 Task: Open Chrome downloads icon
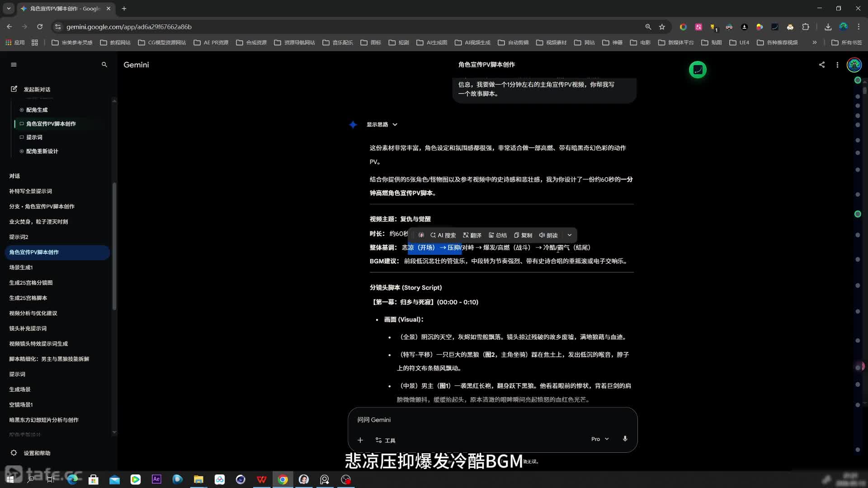tap(828, 27)
